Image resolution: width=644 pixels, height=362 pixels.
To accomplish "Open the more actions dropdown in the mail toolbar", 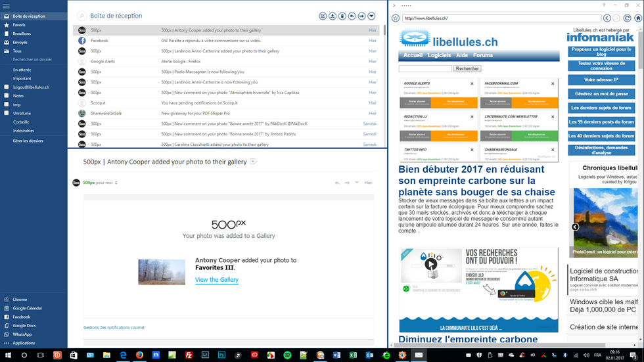I will coord(372,16).
